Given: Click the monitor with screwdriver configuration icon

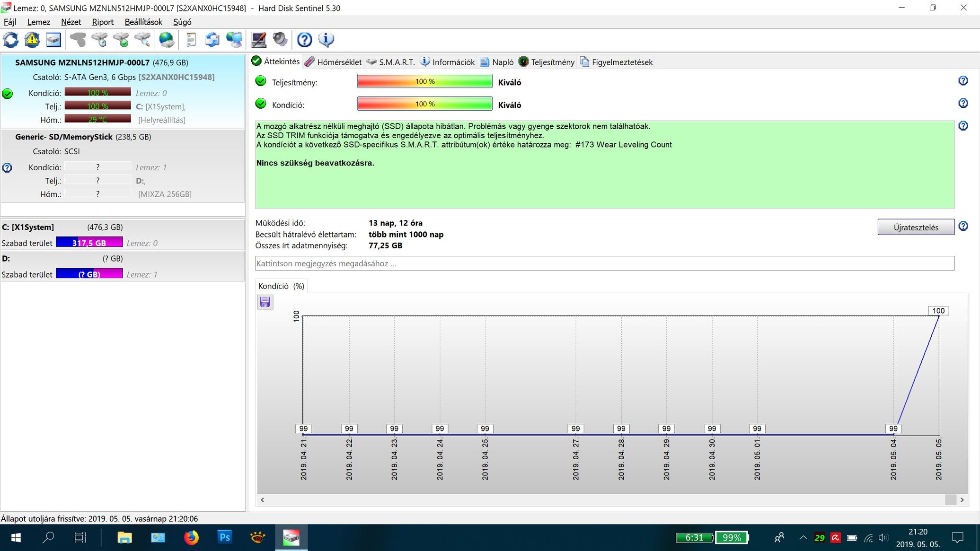Looking at the screenshot, I should click(258, 40).
